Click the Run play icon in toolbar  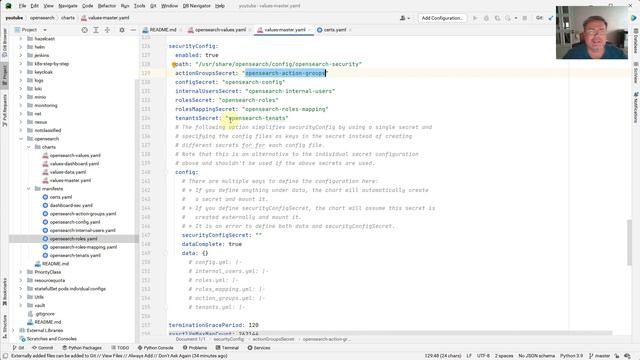(x=475, y=18)
